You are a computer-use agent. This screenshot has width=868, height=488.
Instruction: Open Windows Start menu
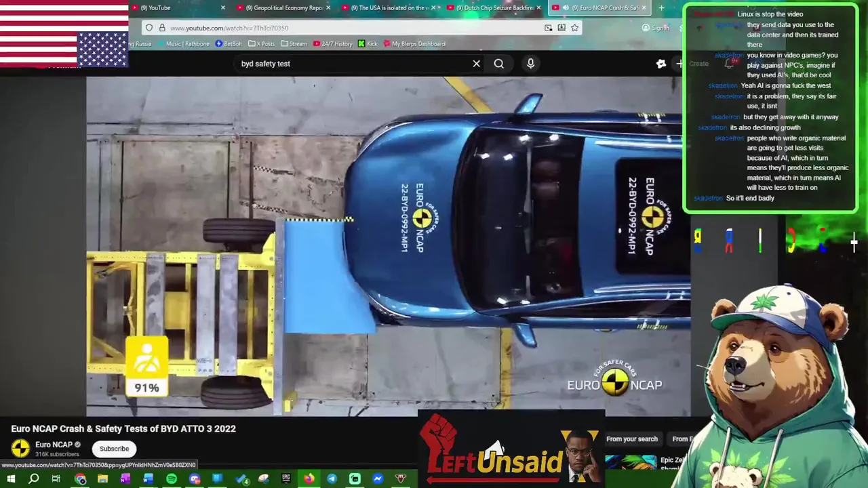click(x=11, y=479)
